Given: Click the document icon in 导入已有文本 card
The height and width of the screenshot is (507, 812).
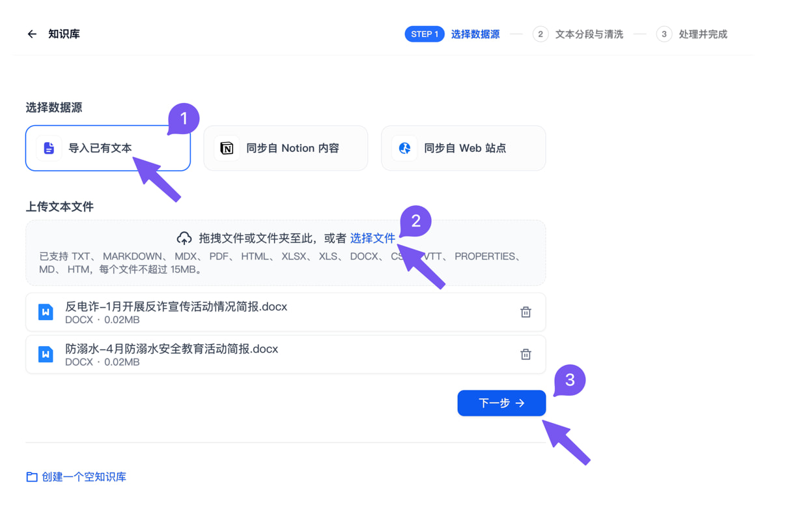Looking at the screenshot, I should [x=49, y=148].
